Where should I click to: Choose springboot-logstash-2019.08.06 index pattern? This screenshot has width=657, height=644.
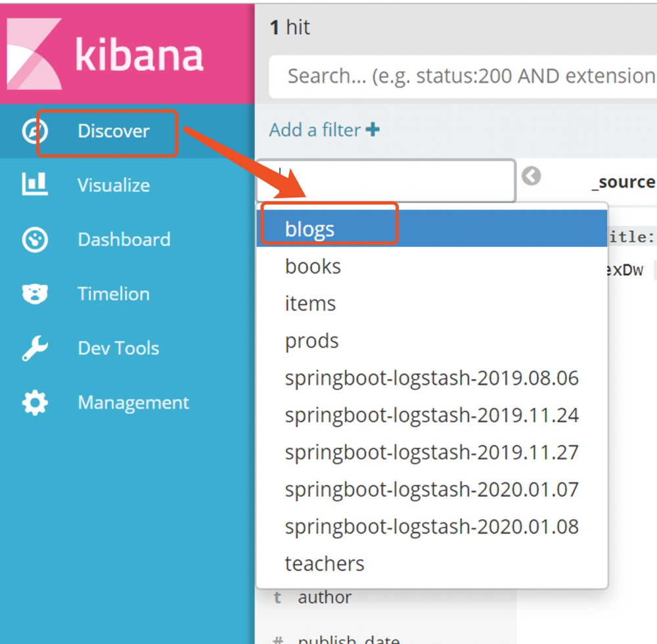(432, 378)
